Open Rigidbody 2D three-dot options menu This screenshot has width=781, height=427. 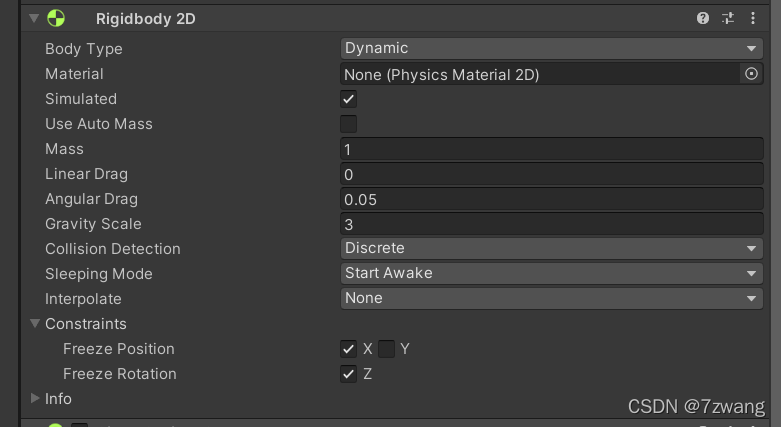coord(753,18)
